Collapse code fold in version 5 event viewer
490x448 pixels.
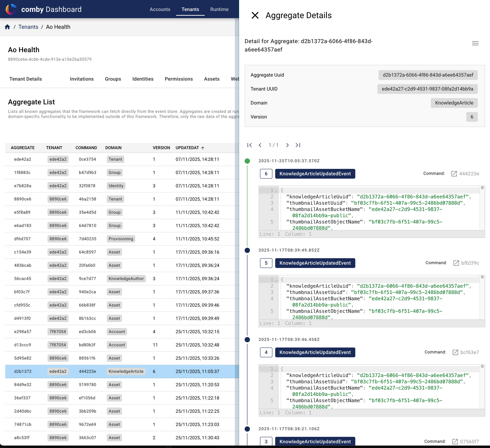(x=276, y=280)
